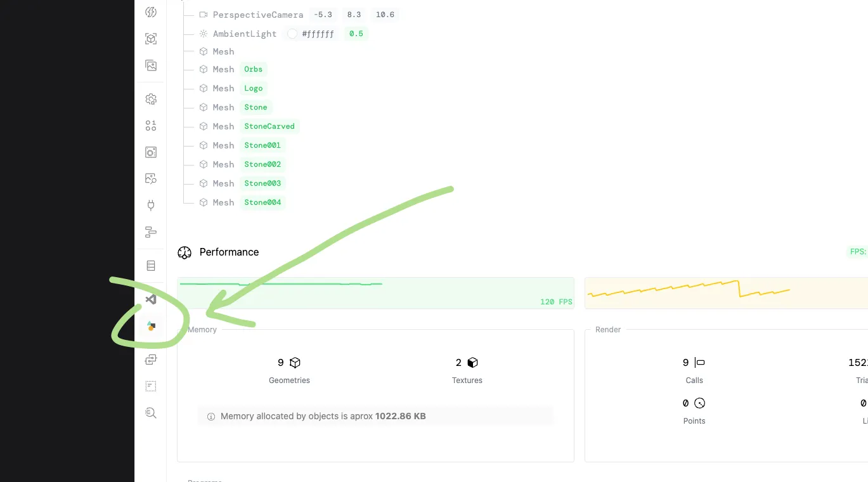Screen dimensions: 868x482
Task: Select the unnamed Mesh tree row
Action: pos(217,51)
